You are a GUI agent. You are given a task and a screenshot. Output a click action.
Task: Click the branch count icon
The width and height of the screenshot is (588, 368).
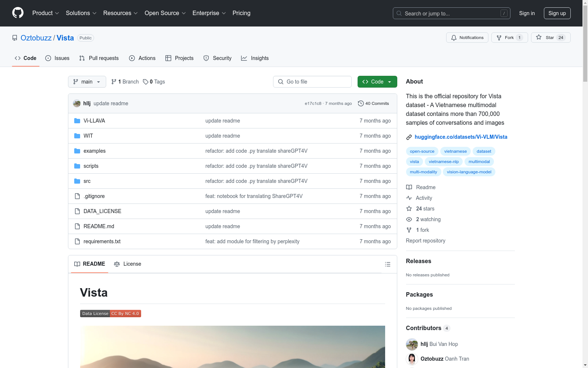coord(114,82)
